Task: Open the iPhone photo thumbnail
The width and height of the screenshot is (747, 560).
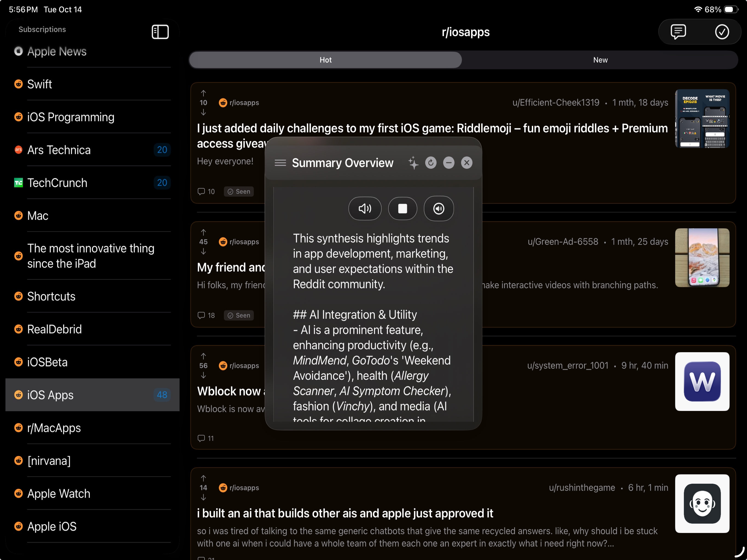Action: tap(702, 257)
